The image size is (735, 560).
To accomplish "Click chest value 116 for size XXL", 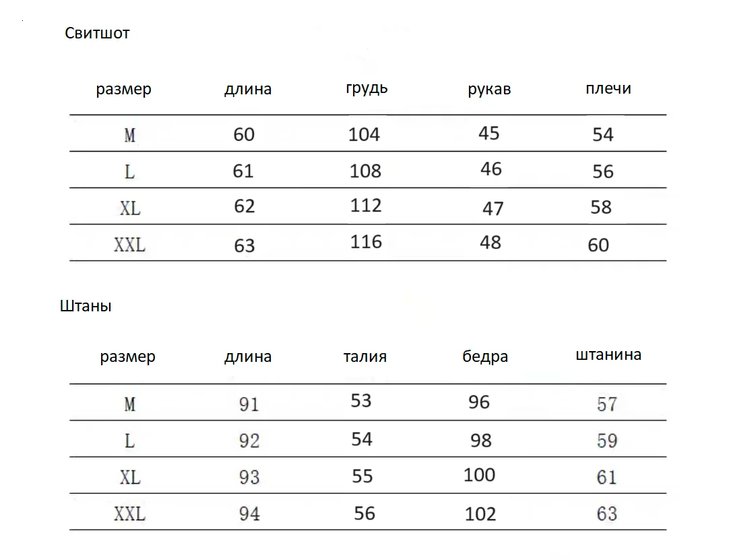I will pos(366,242).
